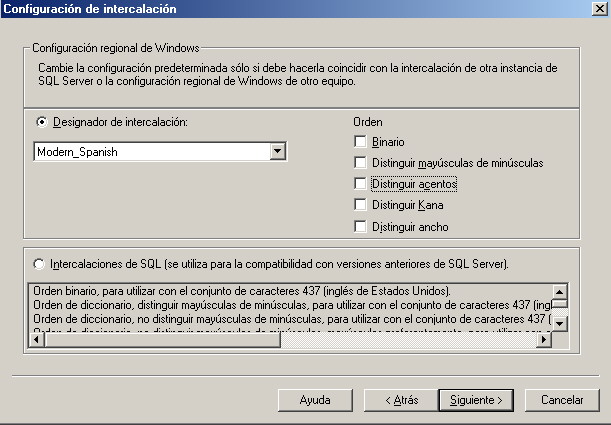Check the Distinguir acentos option
The height and width of the screenshot is (425, 611).
360,184
